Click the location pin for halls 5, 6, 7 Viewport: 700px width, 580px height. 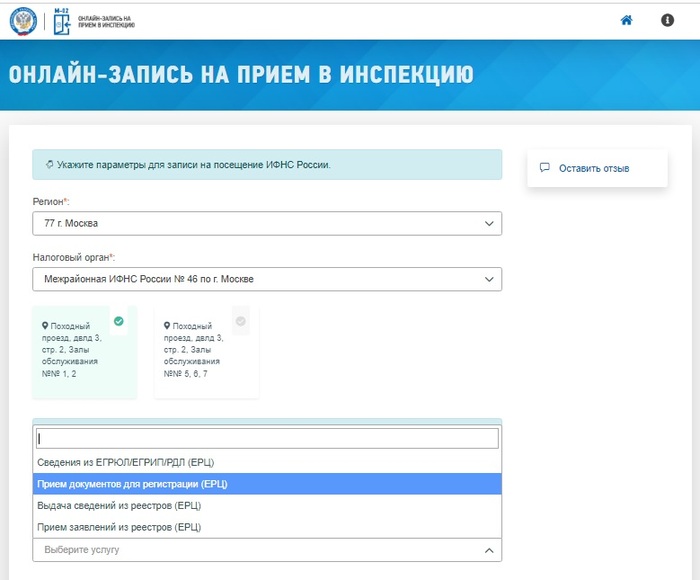coord(167,326)
